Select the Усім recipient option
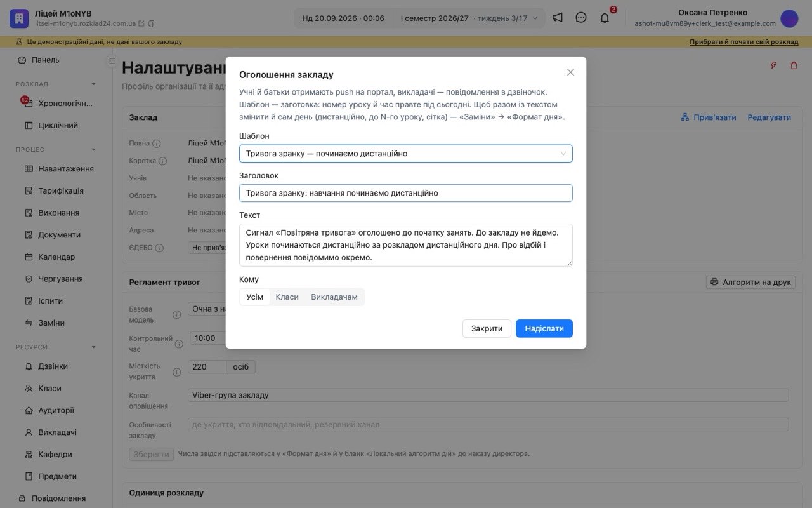 pyautogui.click(x=255, y=297)
